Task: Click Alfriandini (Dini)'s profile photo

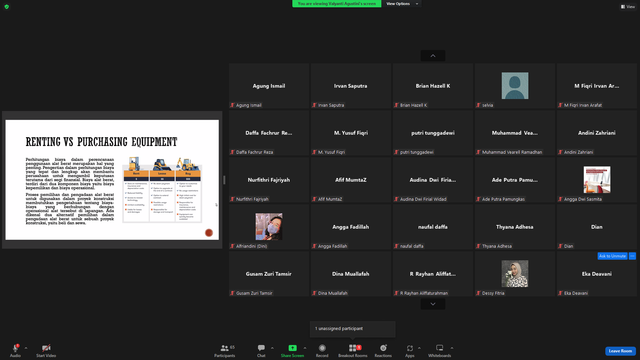Action: point(269,227)
